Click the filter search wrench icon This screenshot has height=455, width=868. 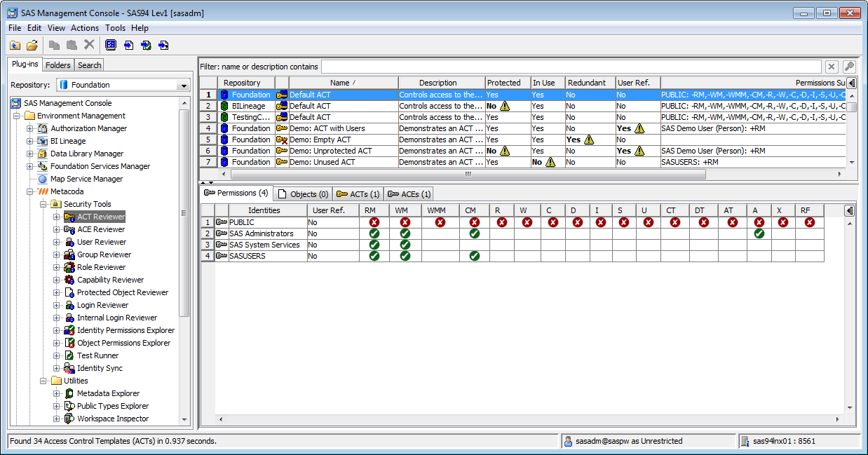(849, 67)
